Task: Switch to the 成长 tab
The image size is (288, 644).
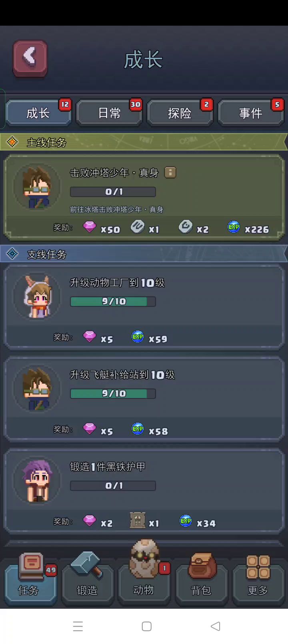Action: (38, 113)
